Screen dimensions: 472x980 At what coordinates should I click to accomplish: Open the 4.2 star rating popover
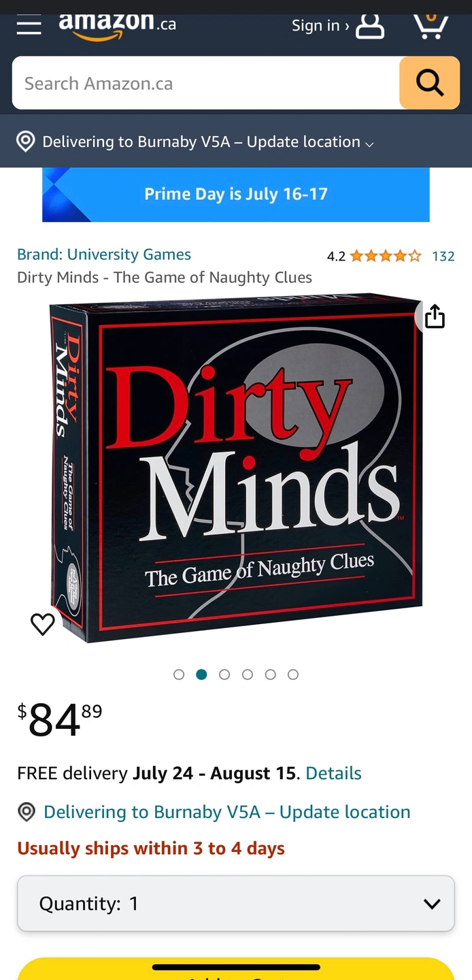[x=375, y=256]
